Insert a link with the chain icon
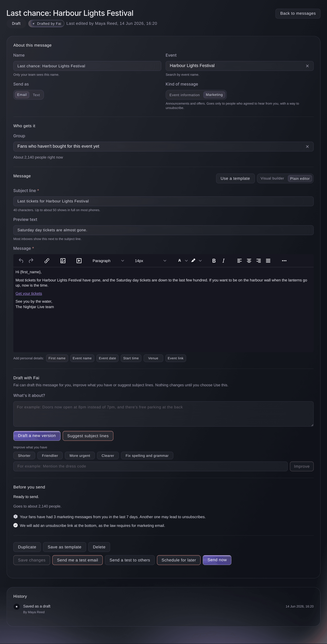Viewport: 327px width, 644px height. [47, 261]
